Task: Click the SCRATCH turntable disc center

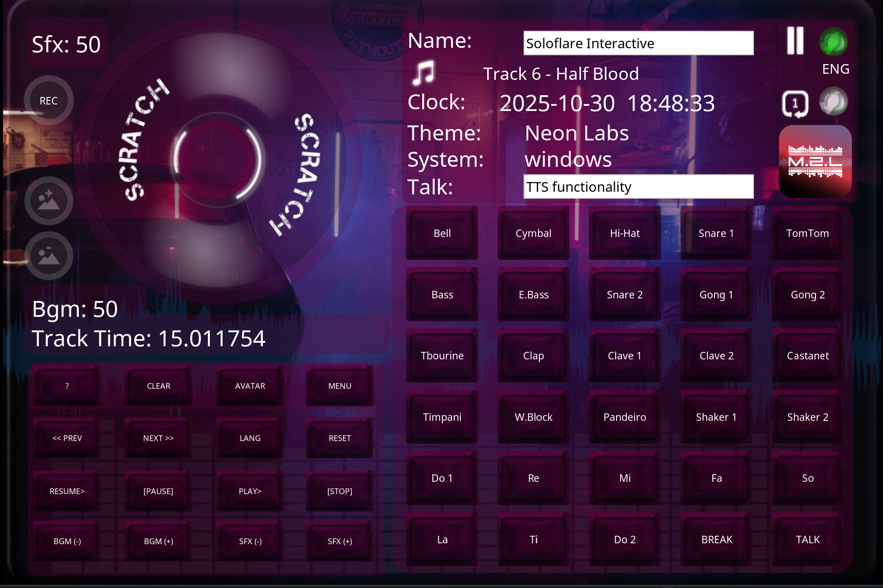Action: pyautogui.click(x=218, y=159)
